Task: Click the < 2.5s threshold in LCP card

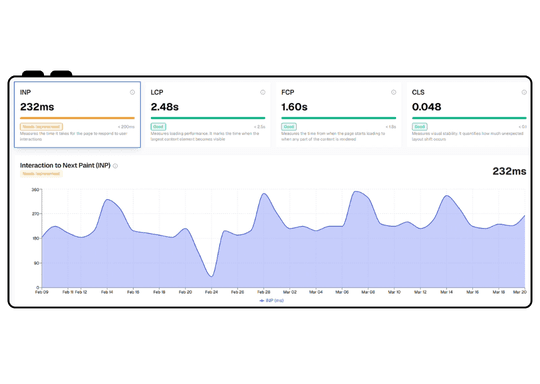Action: 259,127
